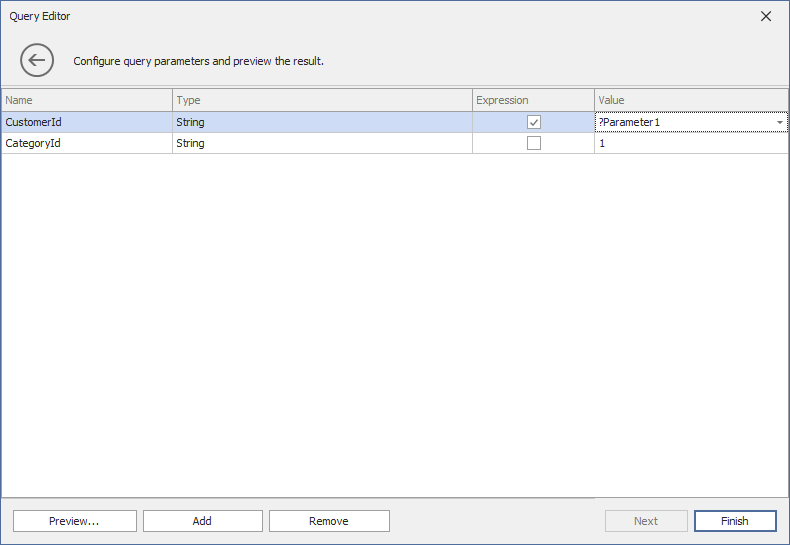Select the CustomerId name cell

point(86,122)
